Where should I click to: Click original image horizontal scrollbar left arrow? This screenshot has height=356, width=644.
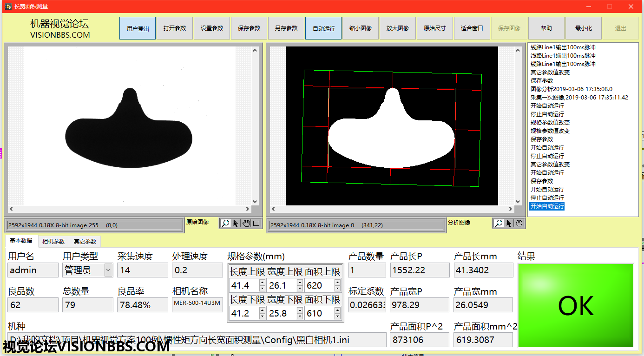point(11,209)
